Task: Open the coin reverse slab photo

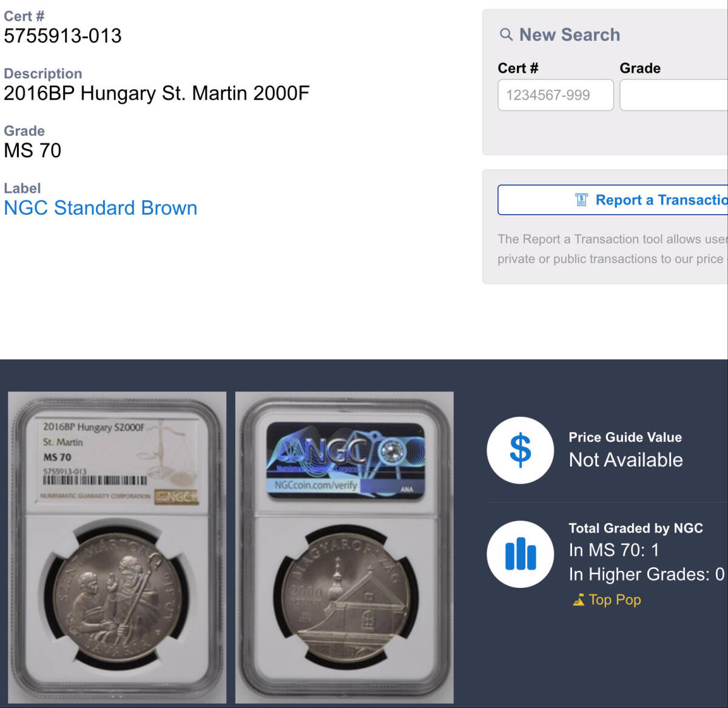Action: click(x=345, y=547)
